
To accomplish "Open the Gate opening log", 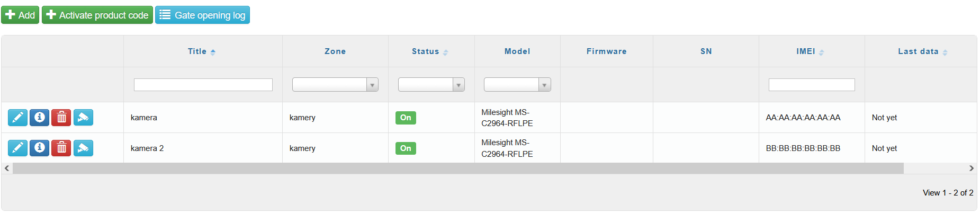I will click(202, 15).
